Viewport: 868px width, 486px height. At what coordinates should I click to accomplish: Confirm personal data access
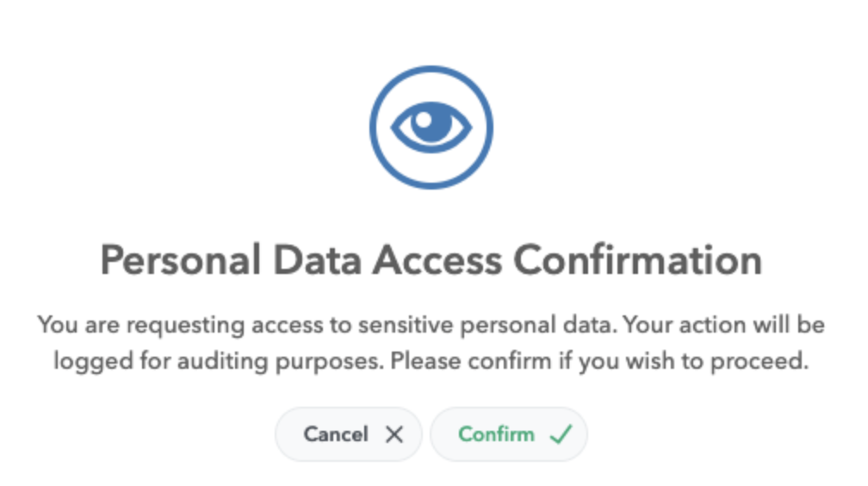click(509, 434)
